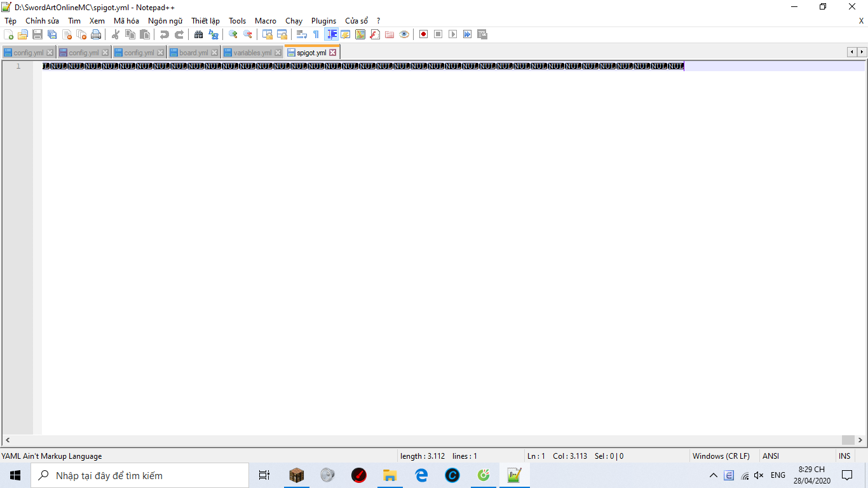The height and width of the screenshot is (488, 868).
Task: Open the Function List panel icon
Action: pyautogui.click(x=375, y=34)
